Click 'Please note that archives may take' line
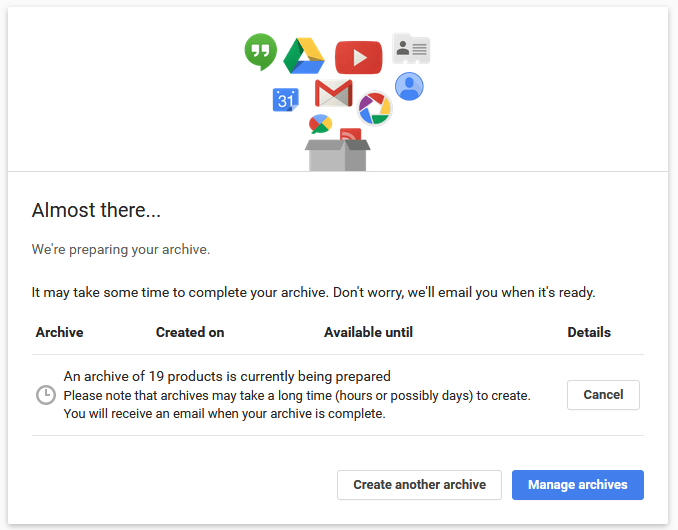This screenshot has height=530, width=678. [297, 395]
